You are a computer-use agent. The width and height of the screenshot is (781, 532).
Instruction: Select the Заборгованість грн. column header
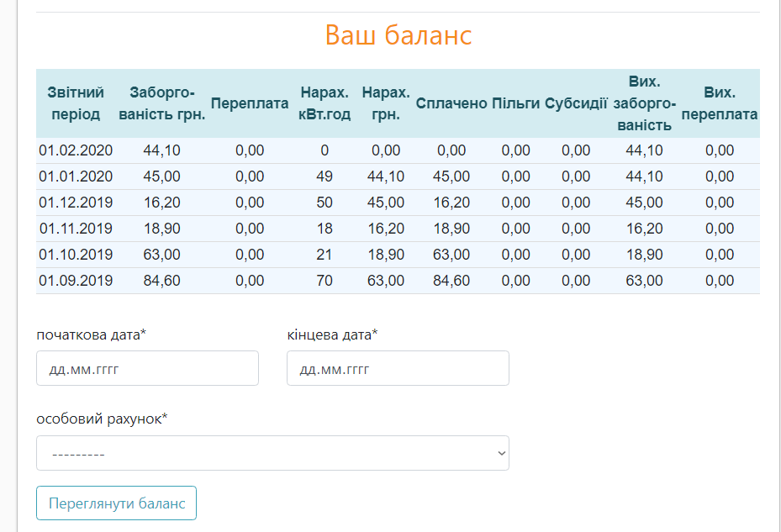coord(162,103)
